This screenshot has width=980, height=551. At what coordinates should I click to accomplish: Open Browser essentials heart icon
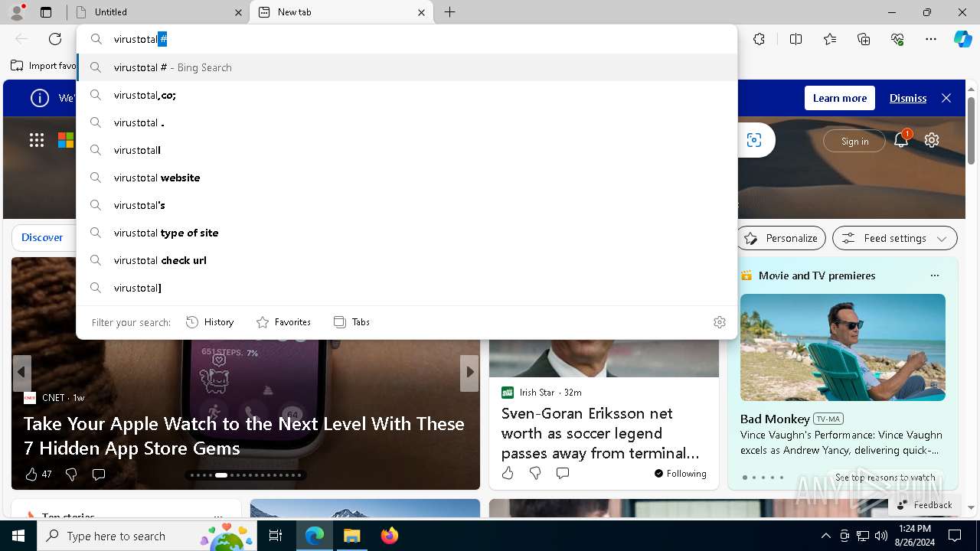pyautogui.click(x=897, y=39)
